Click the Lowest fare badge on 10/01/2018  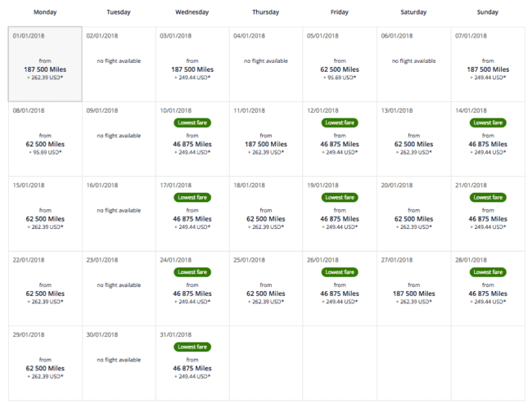pos(192,123)
